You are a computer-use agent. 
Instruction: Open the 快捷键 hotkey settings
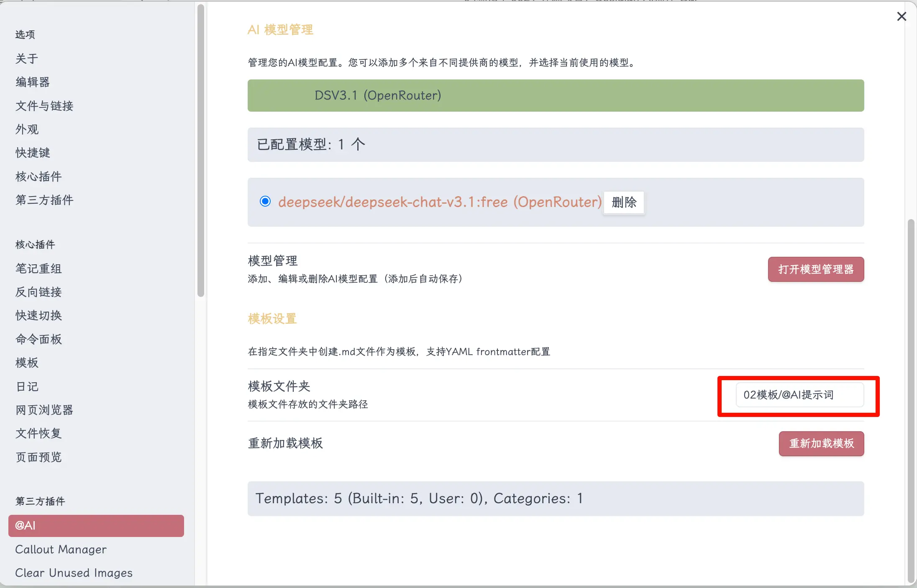coord(32,153)
